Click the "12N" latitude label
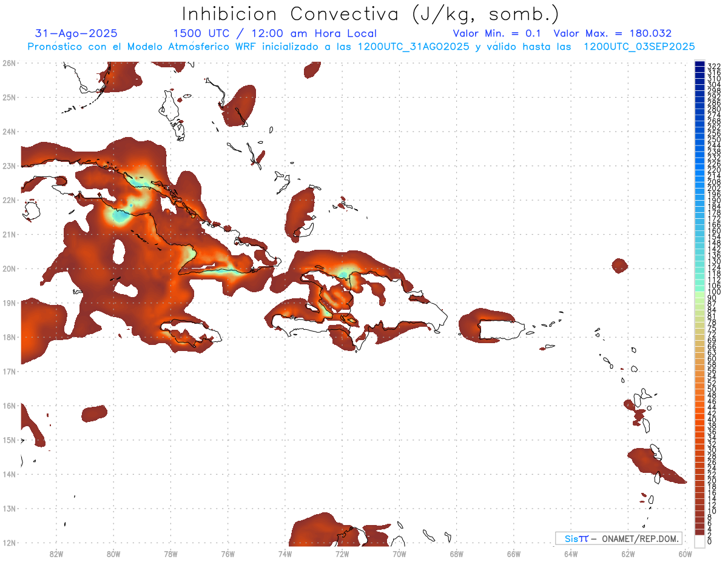Screen dimensions: 728x562 (9, 543)
